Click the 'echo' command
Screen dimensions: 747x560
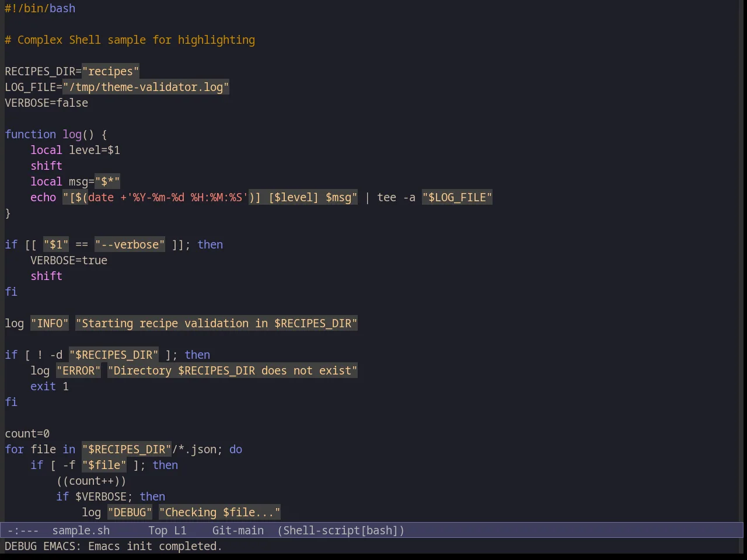coord(43,197)
